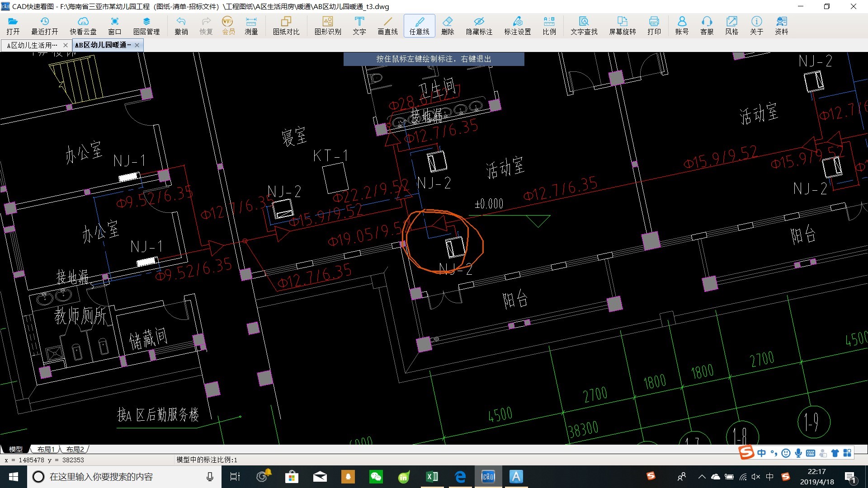Viewport: 868px width, 488px height.
Task: Open the Mail app on the taskbar
Action: point(320,477)
